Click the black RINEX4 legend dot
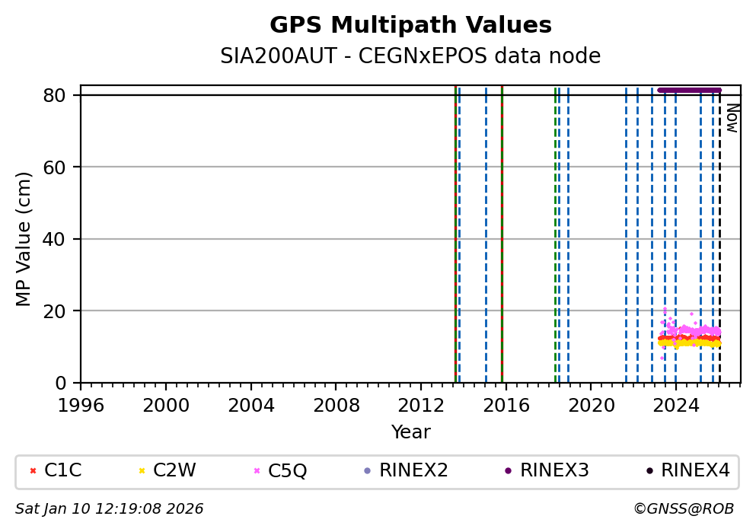 649,470
